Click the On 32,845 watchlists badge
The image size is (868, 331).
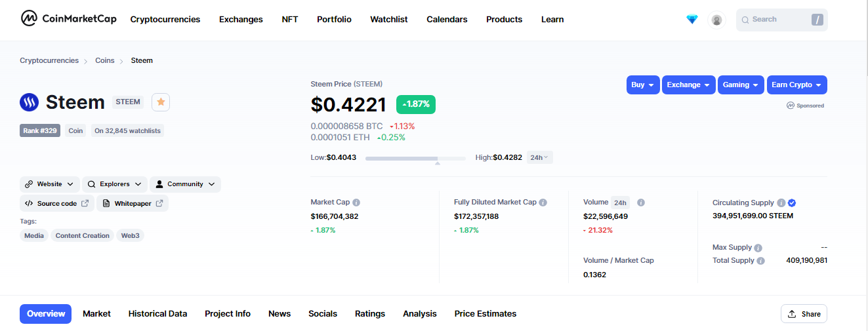(x=127, y=130)
